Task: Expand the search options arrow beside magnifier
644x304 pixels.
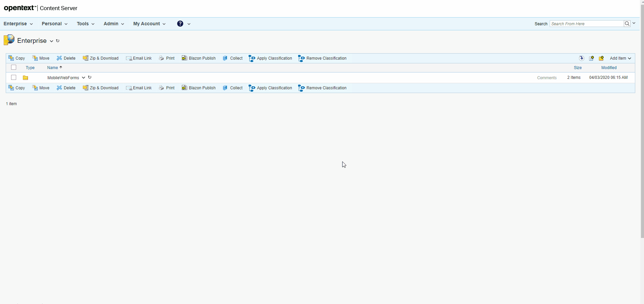Action: point(634,23)
